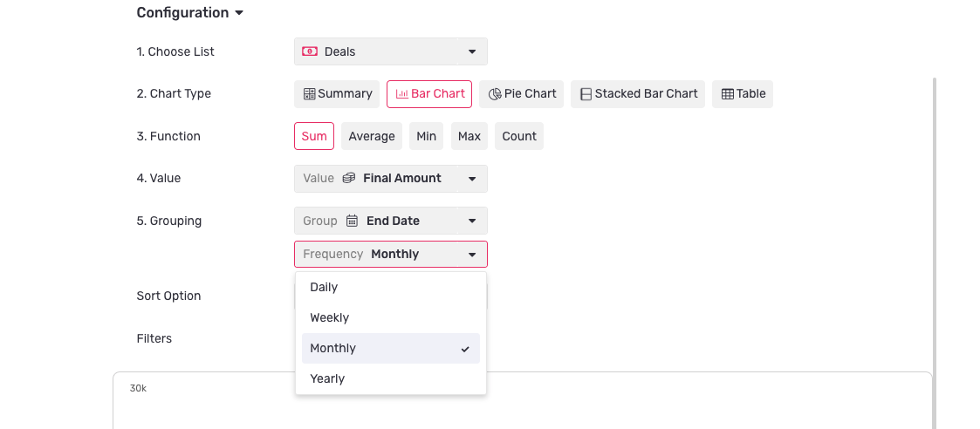The height and width of the screenshot is (429, 980).
Task: Choose the Pie Chart icon
Action: pyautogui.click(x=495, y=94)
